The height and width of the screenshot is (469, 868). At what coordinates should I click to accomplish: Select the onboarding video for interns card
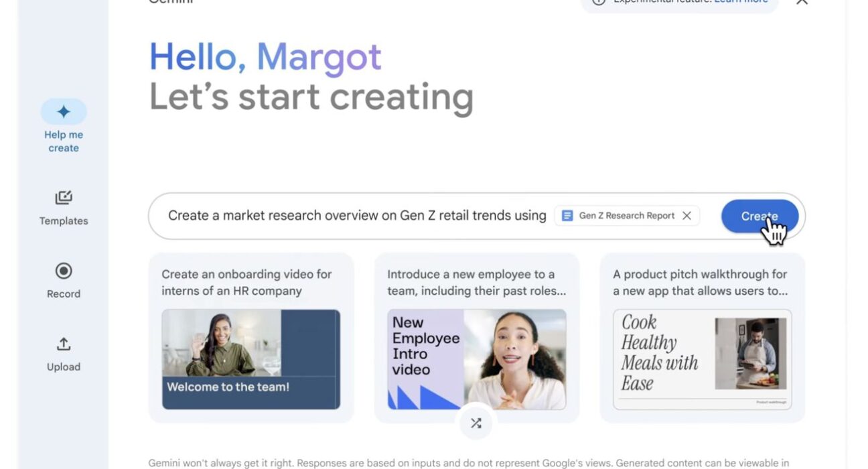point(251,338)
